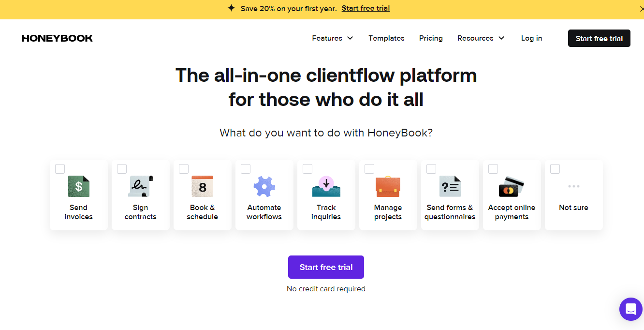The image size is (644, 330).
Task: Check the Send forms & questionnaires checkbox
Action: tap(431, 169)
